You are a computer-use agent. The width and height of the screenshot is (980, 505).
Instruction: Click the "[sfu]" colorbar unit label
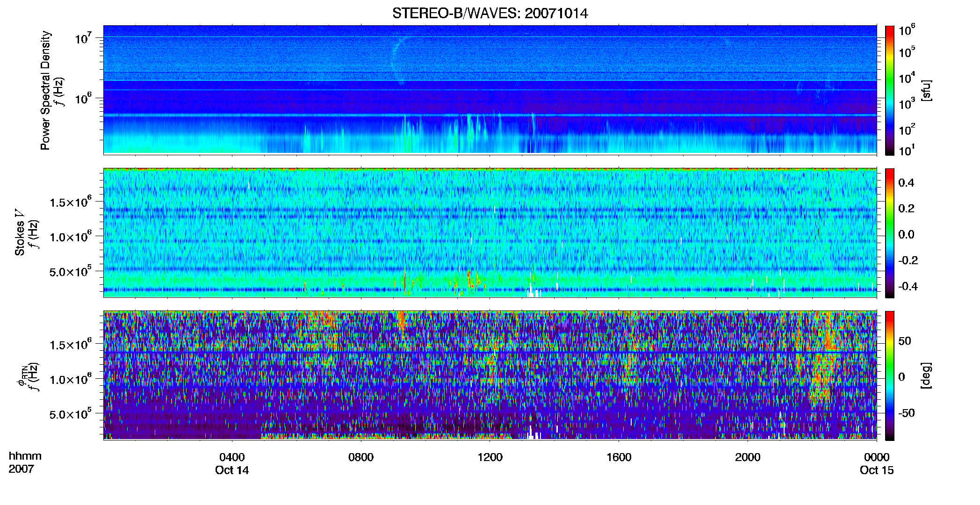point(926,90)
